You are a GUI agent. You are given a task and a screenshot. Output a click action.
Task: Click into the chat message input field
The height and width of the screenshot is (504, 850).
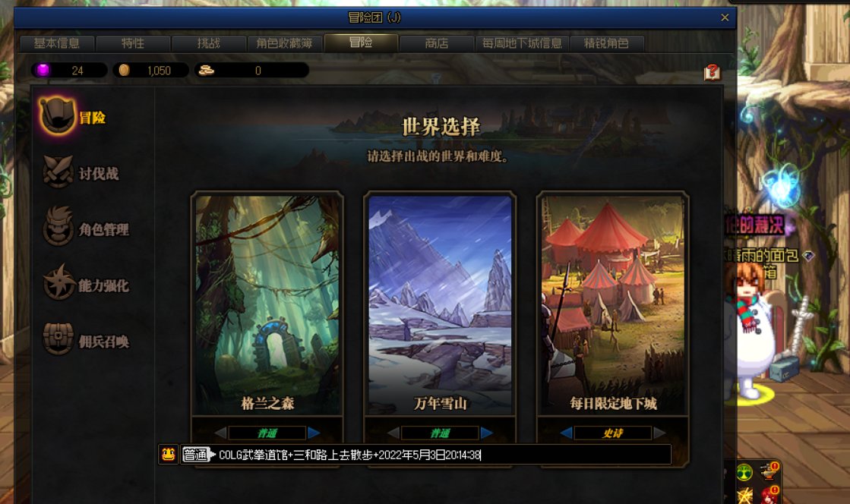[x=444, y=454]
